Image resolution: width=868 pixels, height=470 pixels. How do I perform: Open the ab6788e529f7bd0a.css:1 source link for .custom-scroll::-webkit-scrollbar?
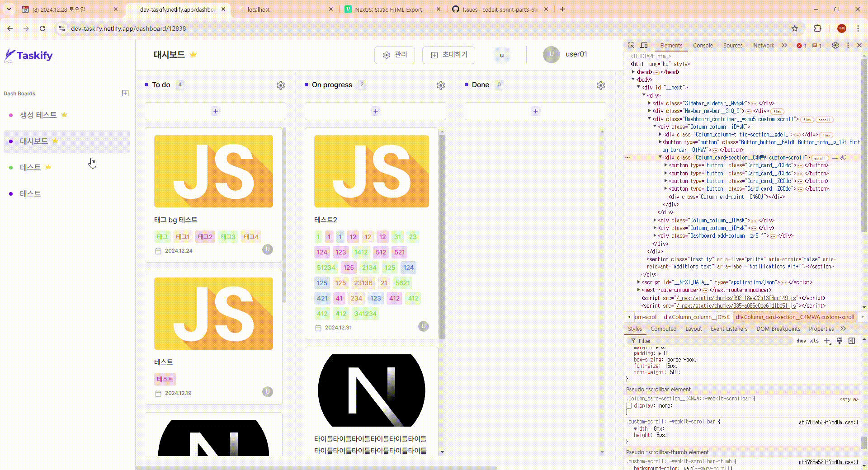[828, 422]
